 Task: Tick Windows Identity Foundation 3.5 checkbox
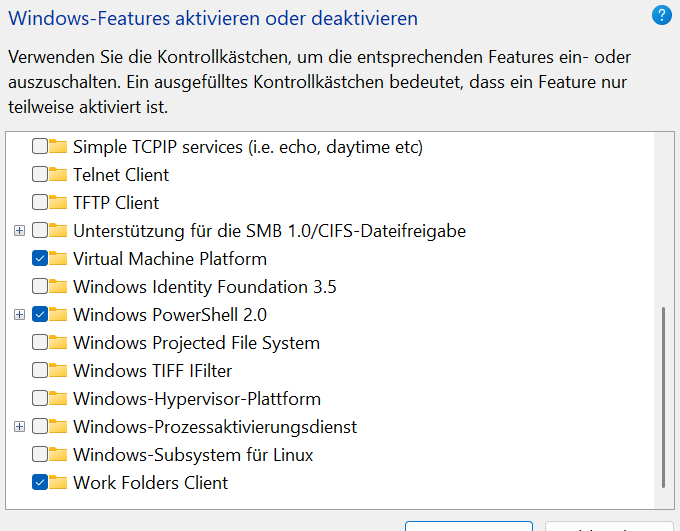[39, 286]
